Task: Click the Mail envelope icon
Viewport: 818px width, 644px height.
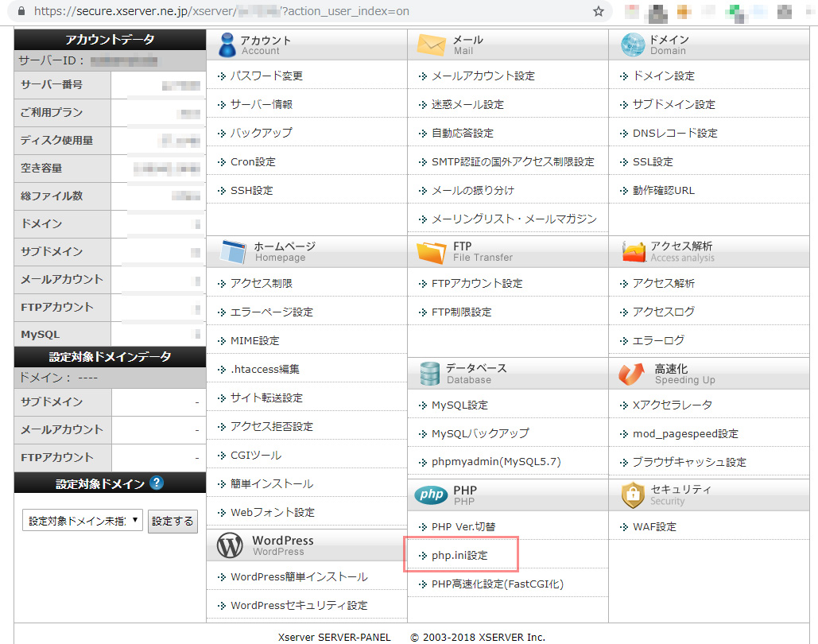Action: coord(431,45)
